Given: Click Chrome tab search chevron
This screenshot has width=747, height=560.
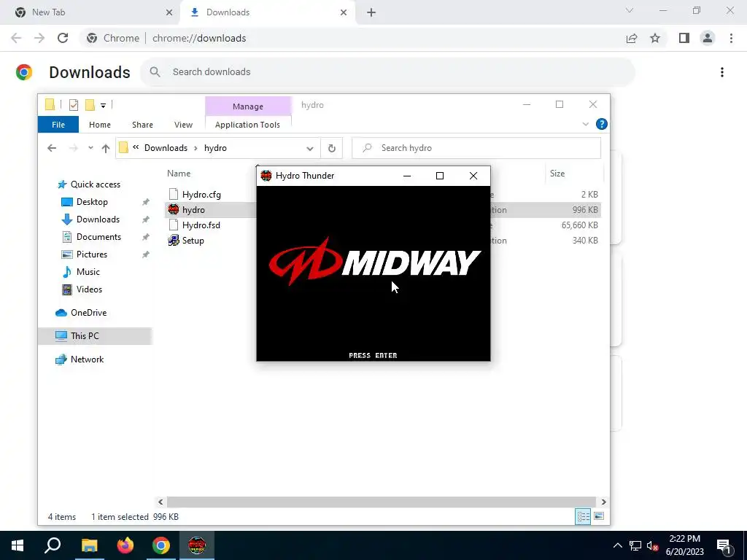Looking at the screenshot, I should (x=630, y=10).
